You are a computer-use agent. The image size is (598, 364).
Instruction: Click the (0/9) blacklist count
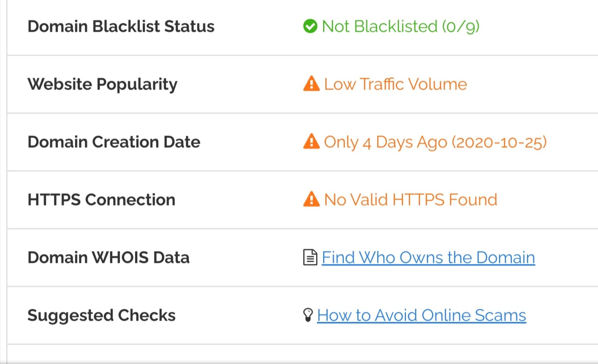click(x=461, y=26)
